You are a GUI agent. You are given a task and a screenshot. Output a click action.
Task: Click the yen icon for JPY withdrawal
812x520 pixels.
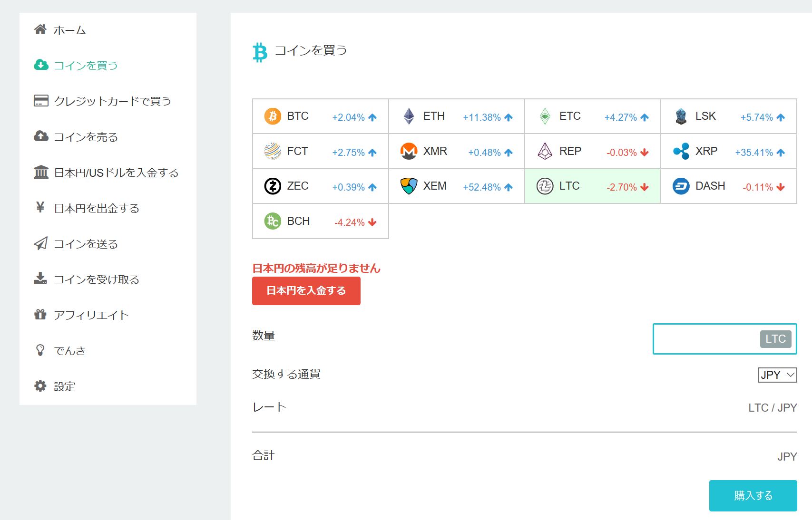coord(40,207)
